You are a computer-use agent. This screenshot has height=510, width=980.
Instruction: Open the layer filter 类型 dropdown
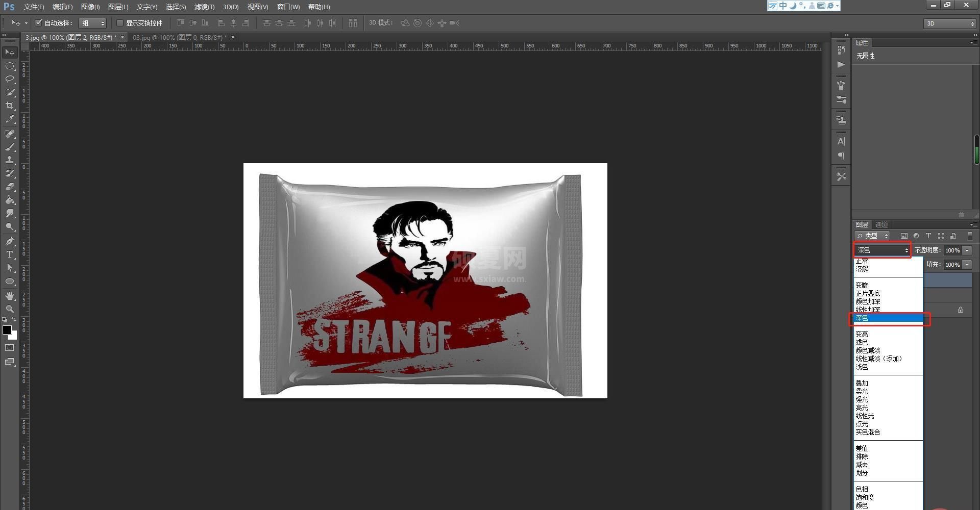pyautogui.click(x=873, y=236)
